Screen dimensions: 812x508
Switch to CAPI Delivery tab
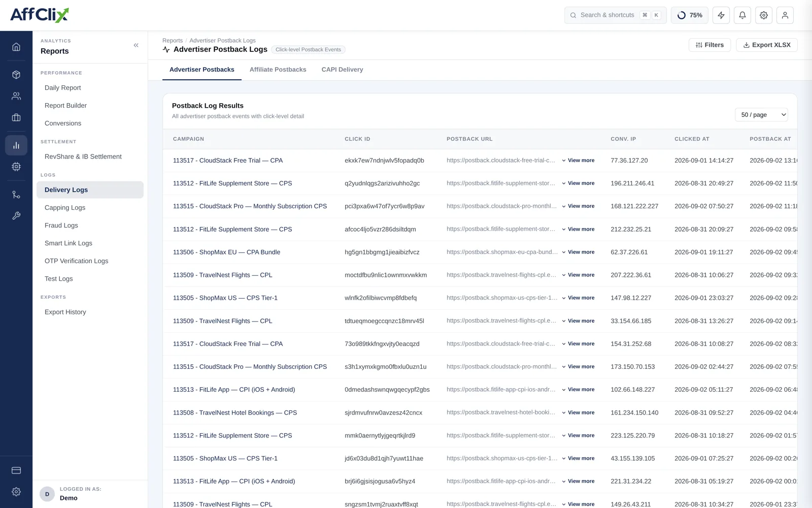tap(342, 70)
